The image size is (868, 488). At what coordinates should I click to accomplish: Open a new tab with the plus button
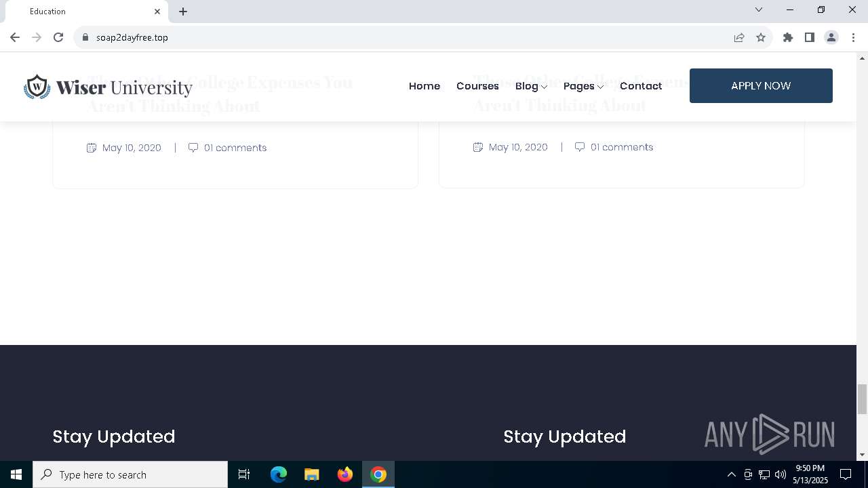coord(183,12)
